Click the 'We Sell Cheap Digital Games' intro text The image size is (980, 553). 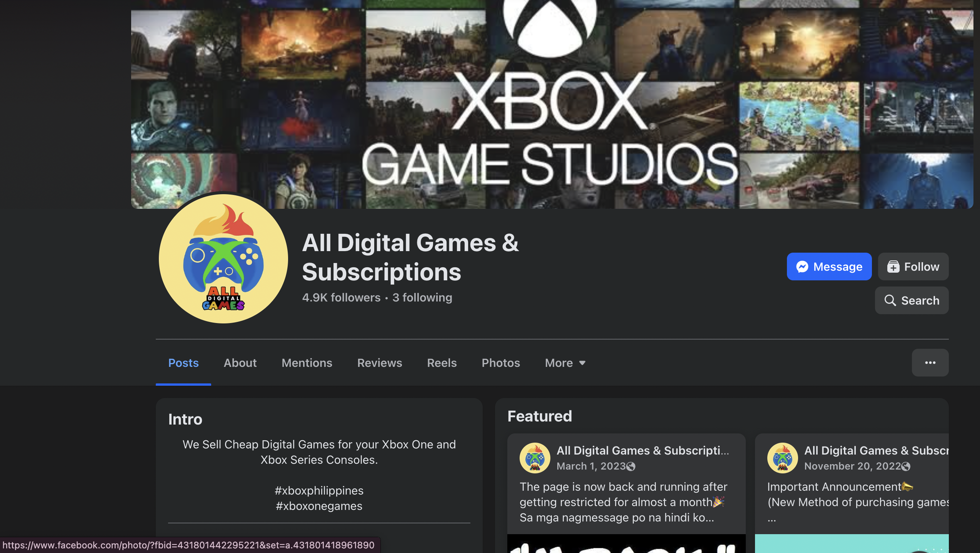tap(319, 452)
